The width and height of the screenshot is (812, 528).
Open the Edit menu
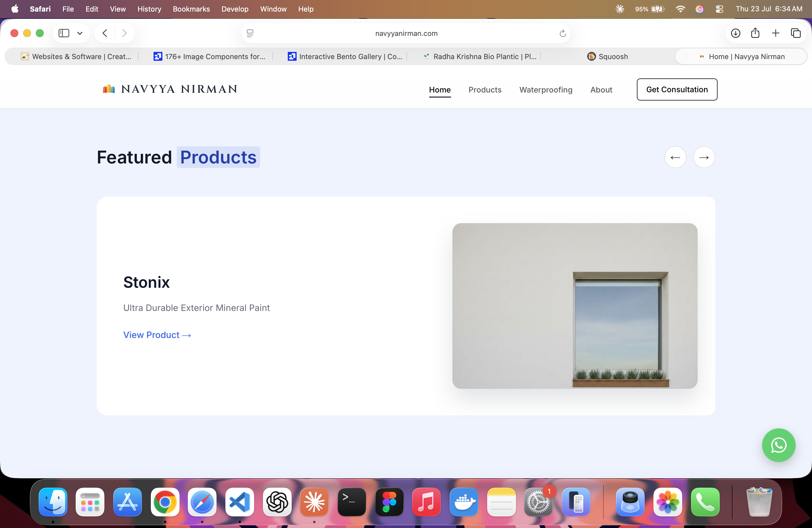pos(92,9)
